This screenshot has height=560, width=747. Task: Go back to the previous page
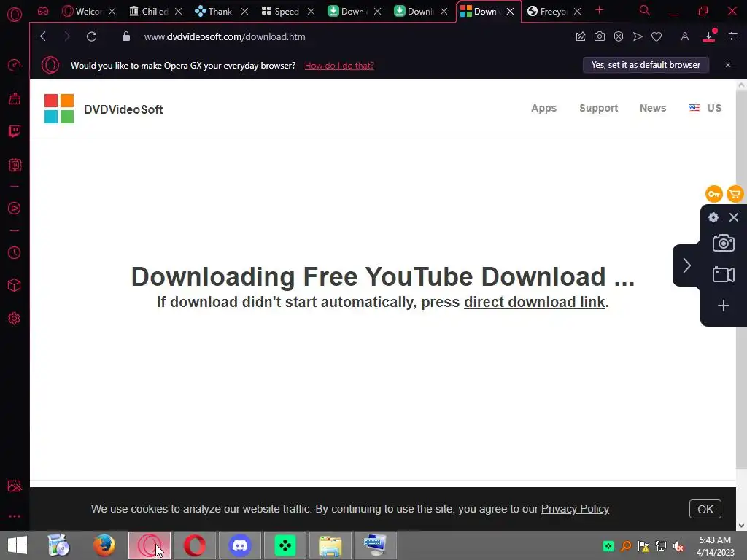tap(43, 36)
